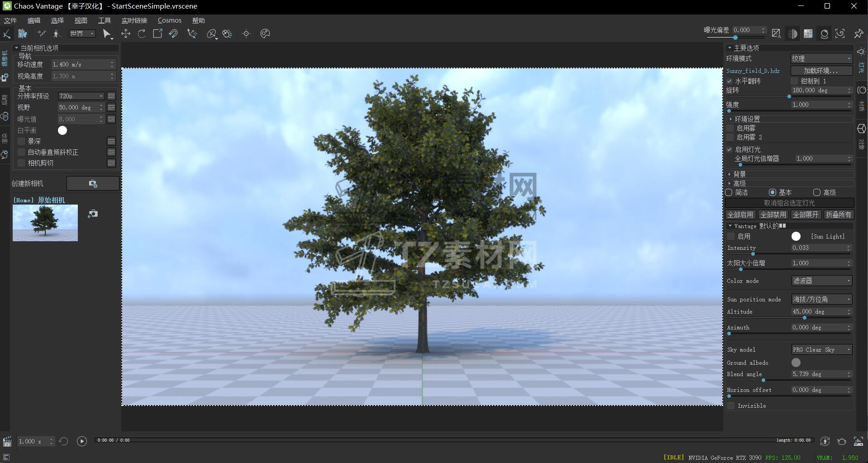Click the 全部展开 button
Screen dimensions: 868x463
pyautogui.click(x=806, y=215)
